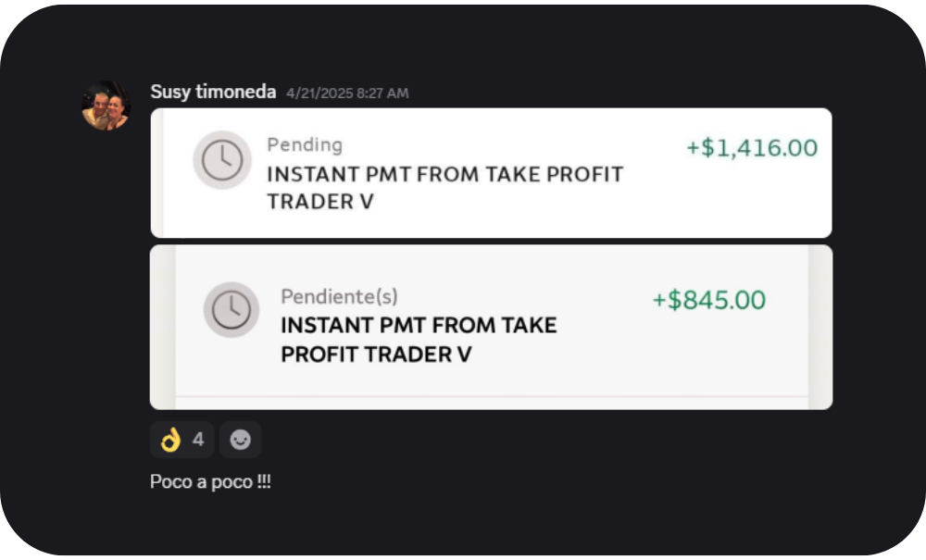Viewport: 926px width, 560px height.
Task: Click the Susy timoneda username
Action: (213, 92)
